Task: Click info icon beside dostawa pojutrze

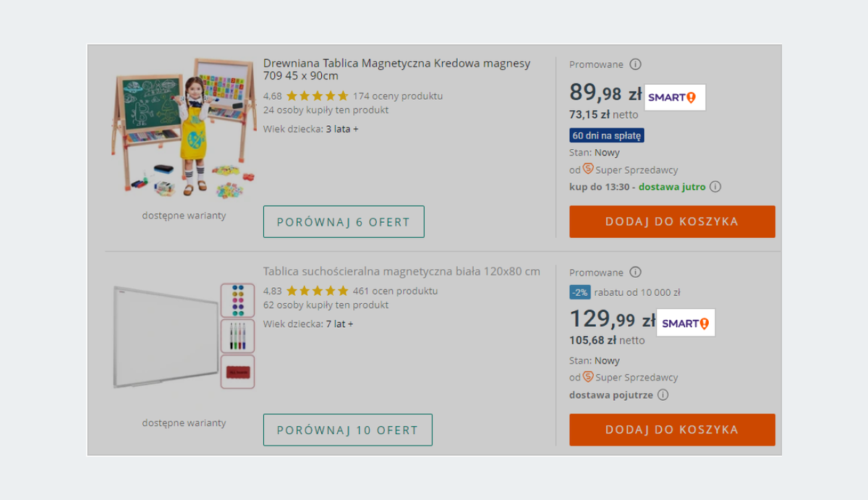Action: tap(663, 395)
